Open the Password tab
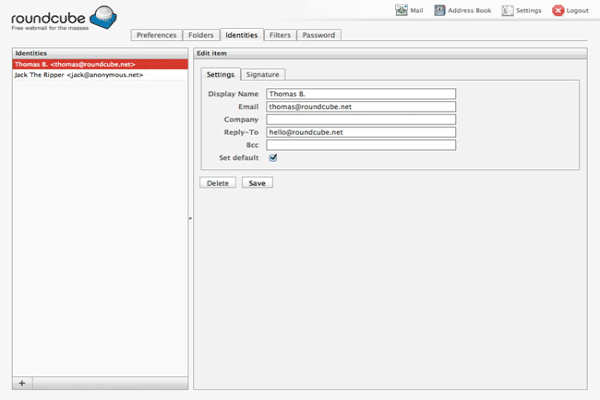 pyautogui.click(x=320, y=35)
